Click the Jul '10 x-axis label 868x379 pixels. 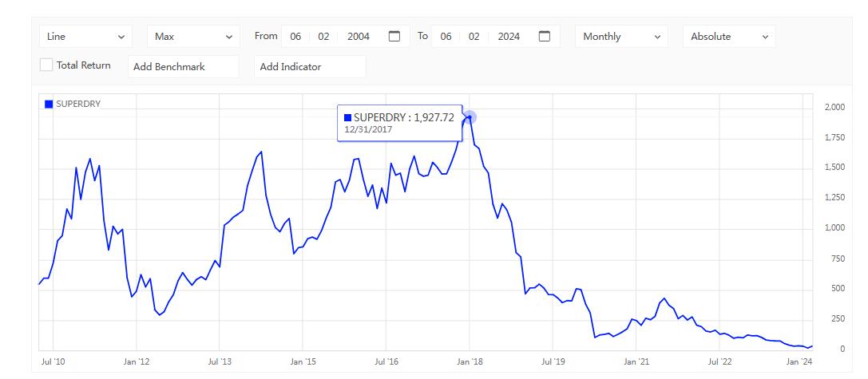(x=54, y=362)
